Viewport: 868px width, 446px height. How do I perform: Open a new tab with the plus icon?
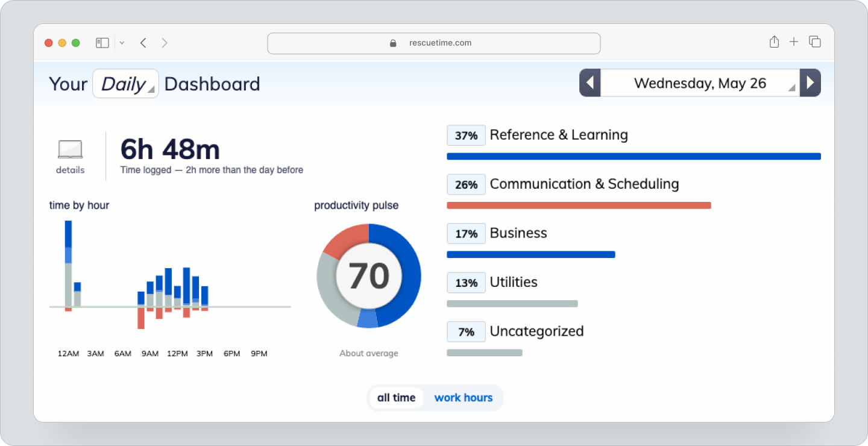pyautogui.click(x=794, y=42)
